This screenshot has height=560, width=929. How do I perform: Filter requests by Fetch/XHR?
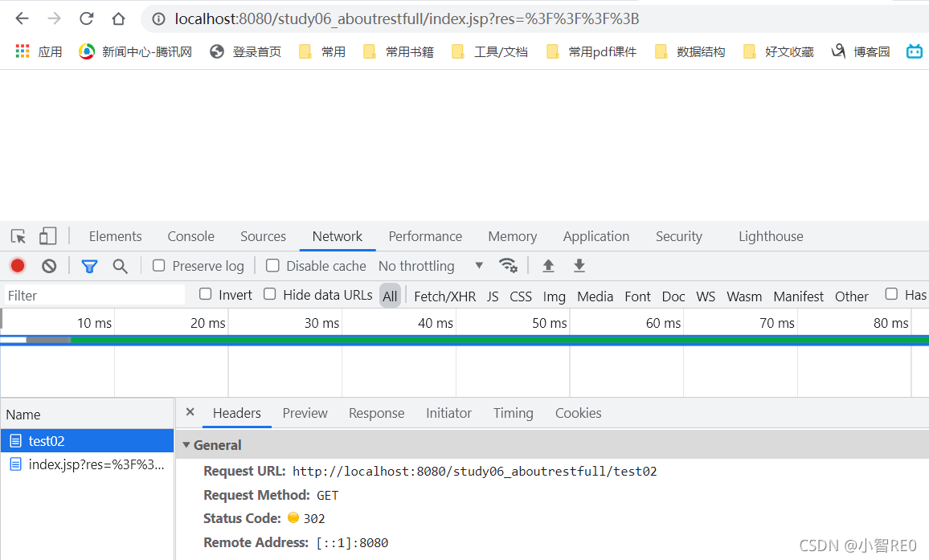pos(445,296)
